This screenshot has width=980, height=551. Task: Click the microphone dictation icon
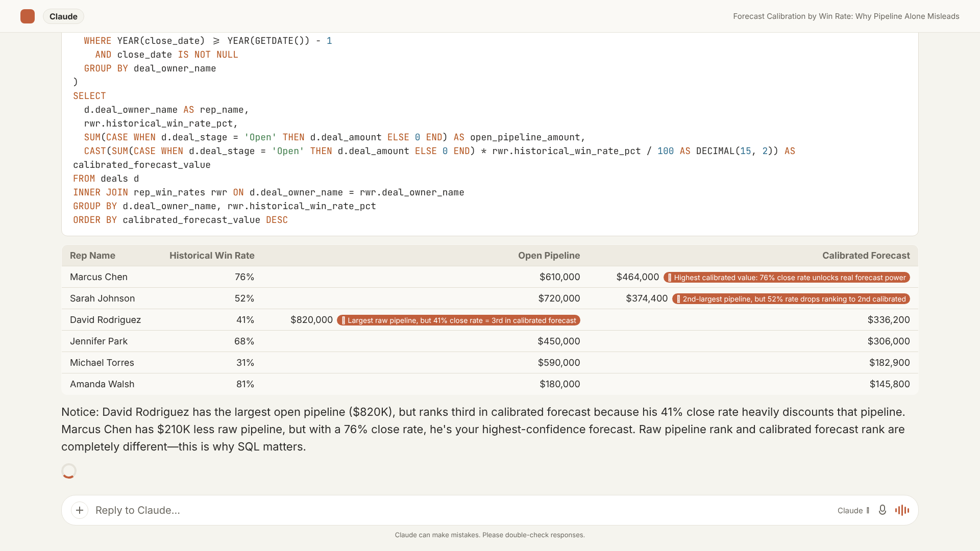(882, 510)
